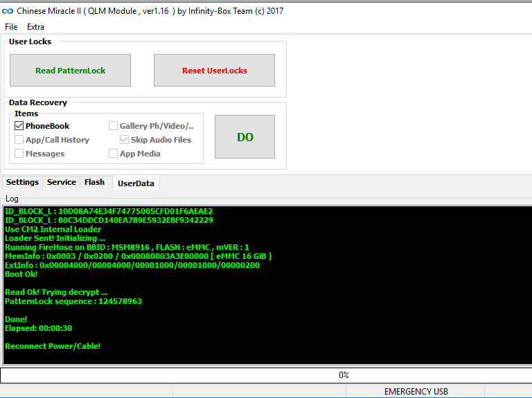Click the 'Use CM2 Internal Loader' log line
Viewport: 532px width, 398px height.
click(x=53, y=229)
